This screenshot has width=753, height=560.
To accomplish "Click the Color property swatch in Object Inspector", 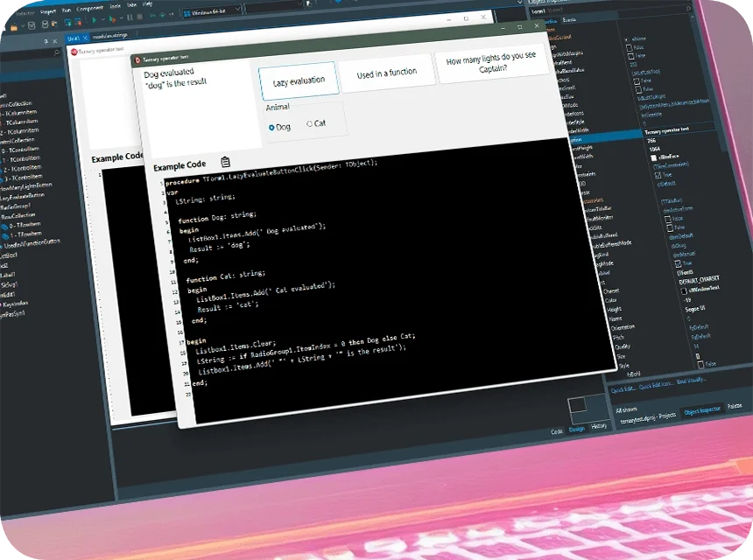I will pyautogui.click(x=685, y=290).
